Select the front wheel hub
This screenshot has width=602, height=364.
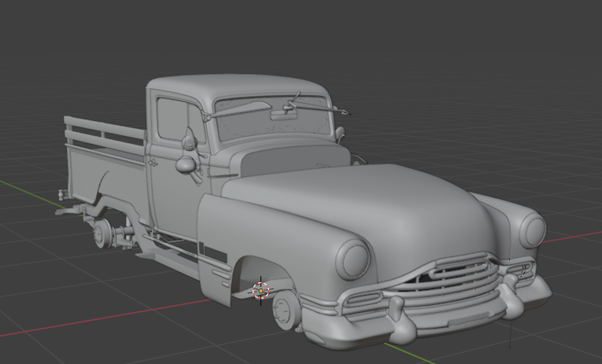[x=286, y=310]
